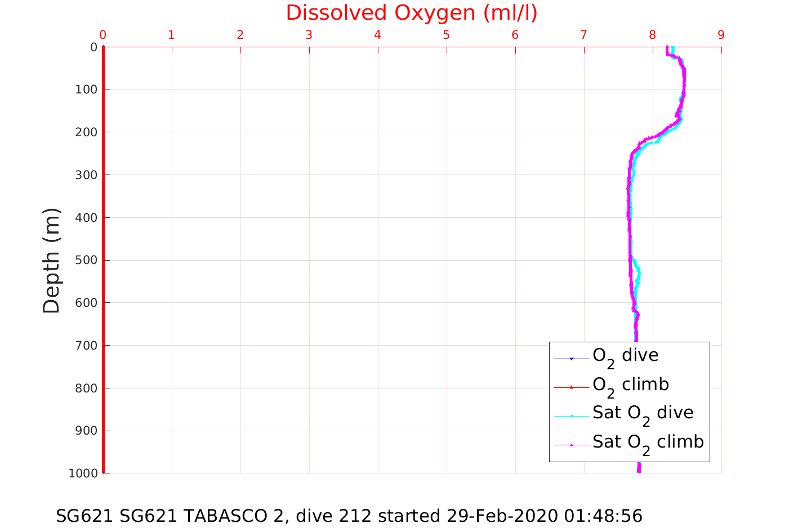This screenshot has height=532, width=798.
Task: Click the x-axis tick label 9
Action: coord(721,35)
